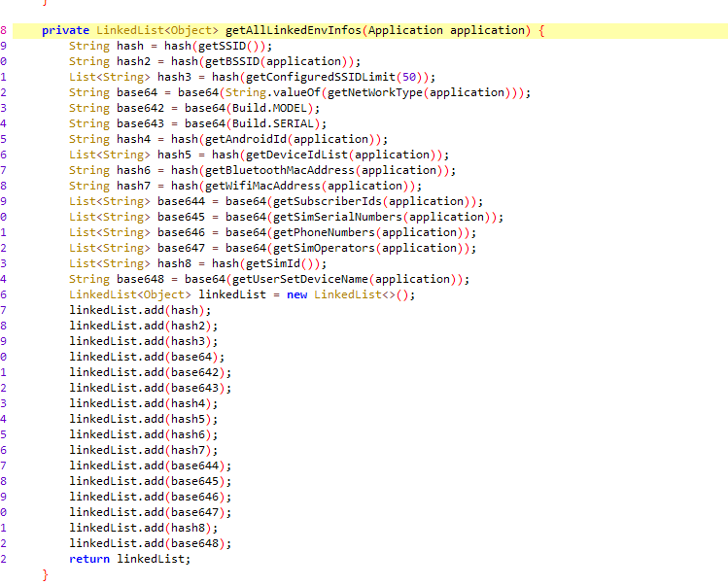Click linkedList.add(base648) statement
Screen dimensions: 728x586
tap(151, 544)
